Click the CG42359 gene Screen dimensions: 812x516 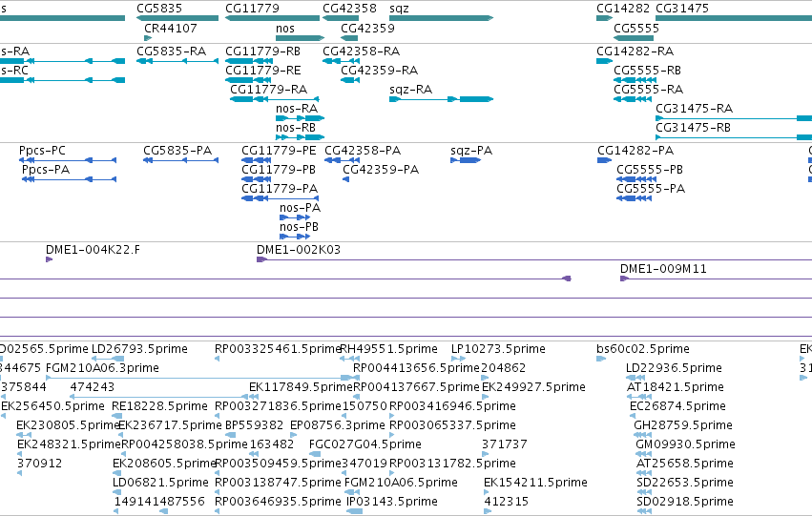(349, 38)
